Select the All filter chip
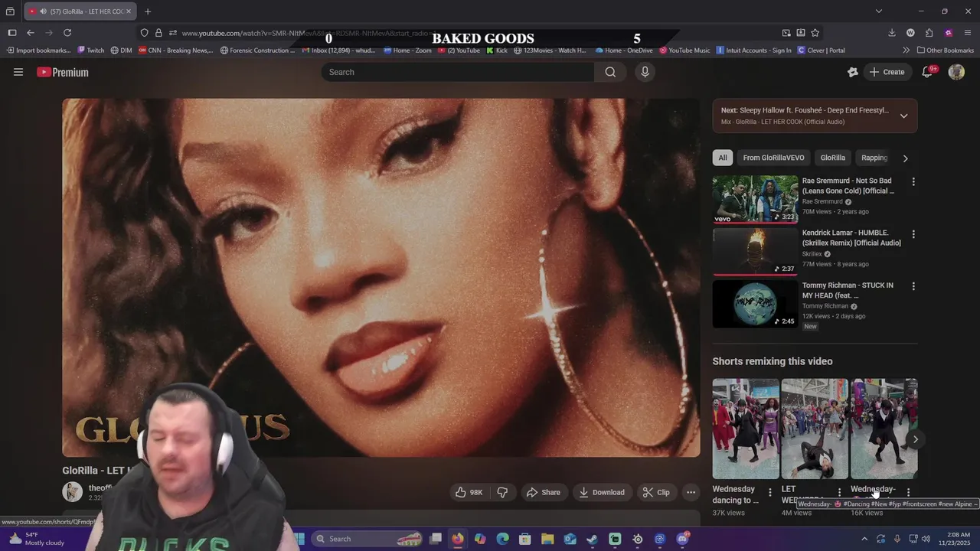The width and height of the screenshot is (980, 551). pos(722,158)
